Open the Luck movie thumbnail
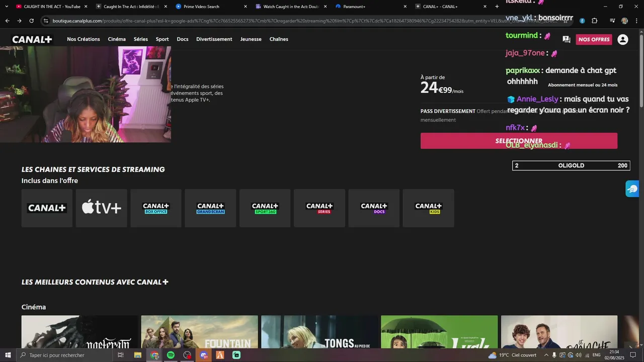The image size is (644, 362). pos(439,332)
